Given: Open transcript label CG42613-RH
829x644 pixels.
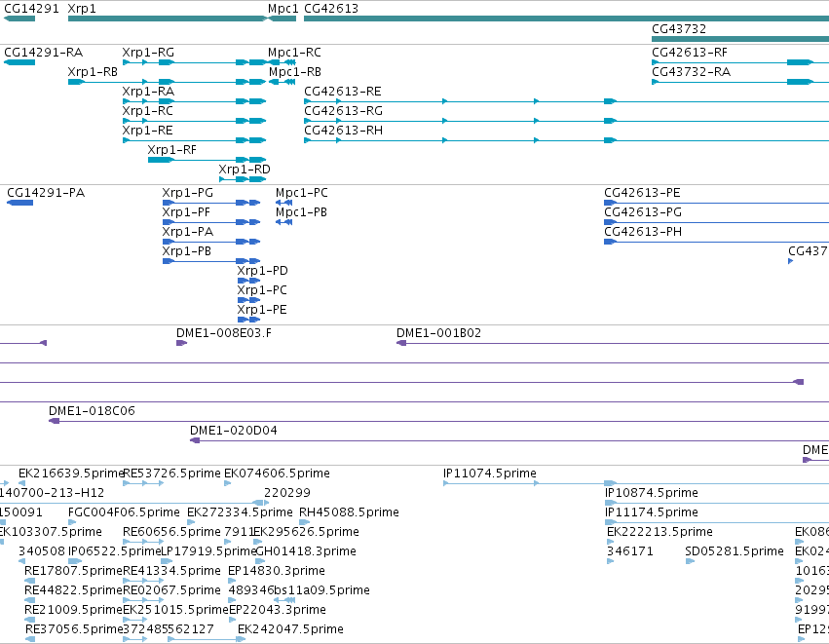Looking at the screenshot, I should [x=343, y=131].
